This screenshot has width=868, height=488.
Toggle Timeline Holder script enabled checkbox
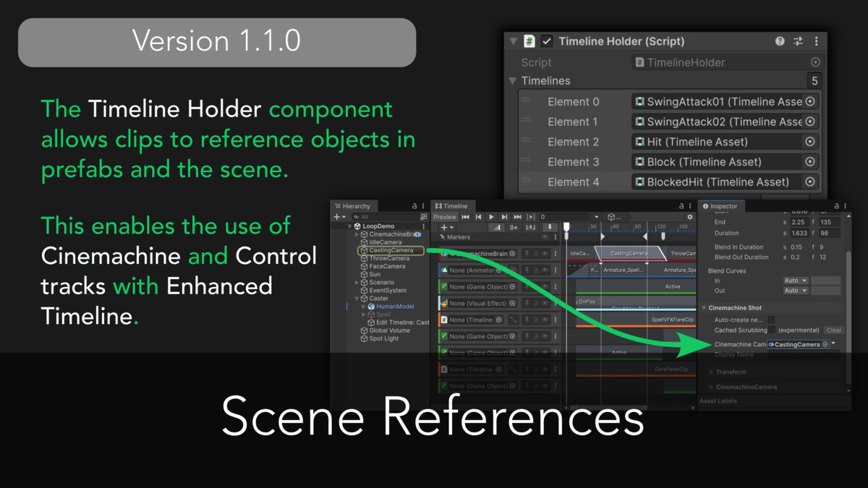point(548,41)
